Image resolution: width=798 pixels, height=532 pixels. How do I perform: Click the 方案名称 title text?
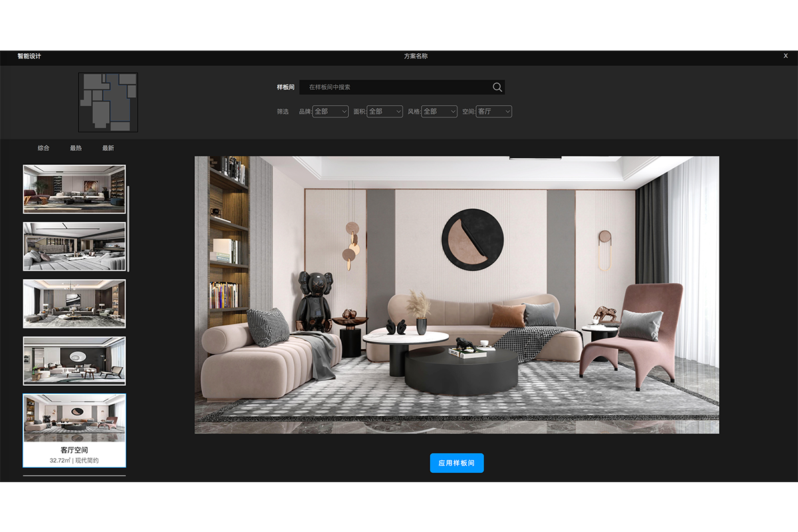(x=416, y=57)
